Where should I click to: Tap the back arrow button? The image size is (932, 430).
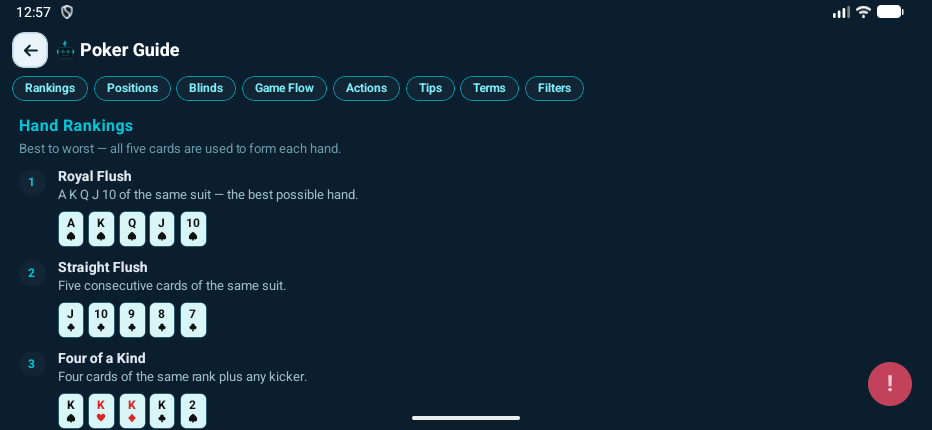tap(30, 50)
